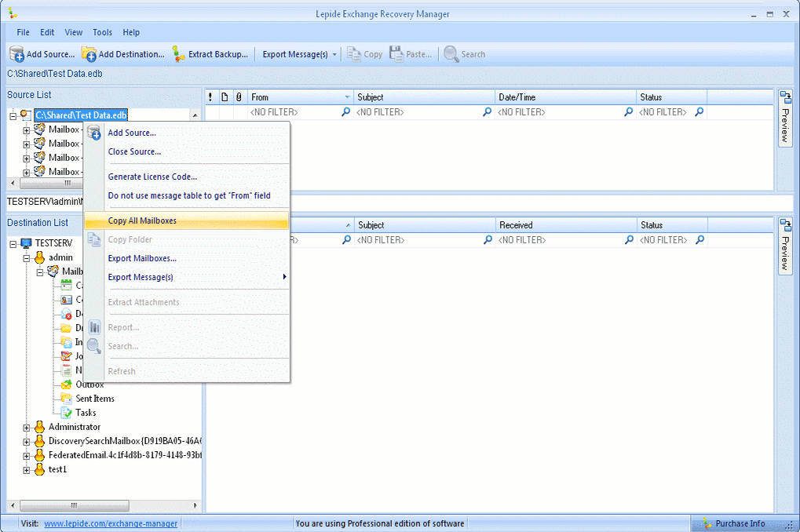The width and height of the screenshot is (800, 532).
Task: Collapse the TESTSERV destination node
Action: tap(13, 244)
